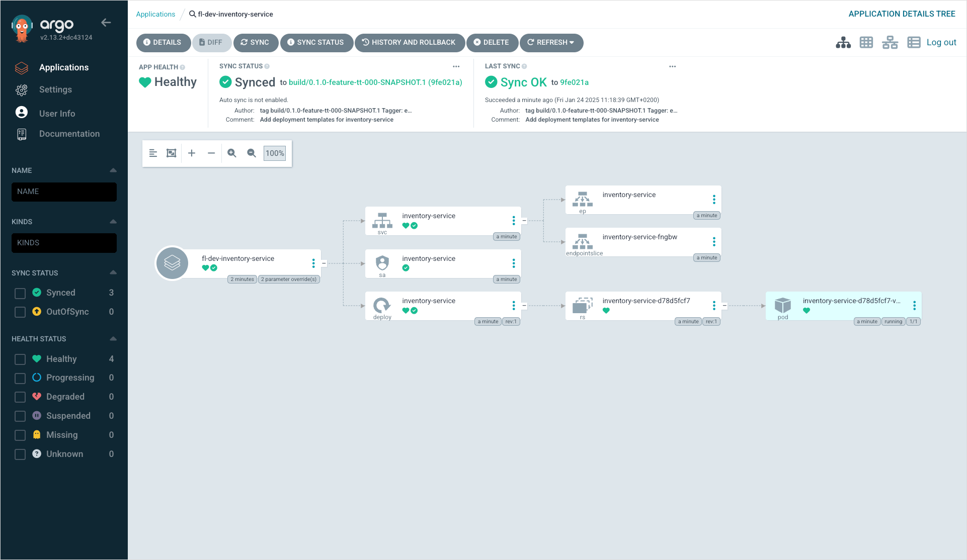This screenshot has height=560, width=967.
Task: Open the three-dot menu on inventory-service svc node
Action: tap(514, 221)
